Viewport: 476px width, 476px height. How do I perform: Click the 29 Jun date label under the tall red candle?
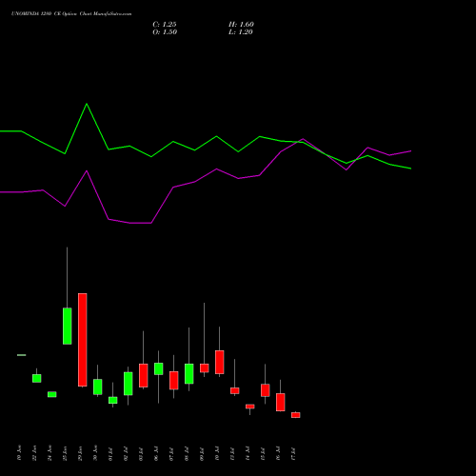point(80,453)
